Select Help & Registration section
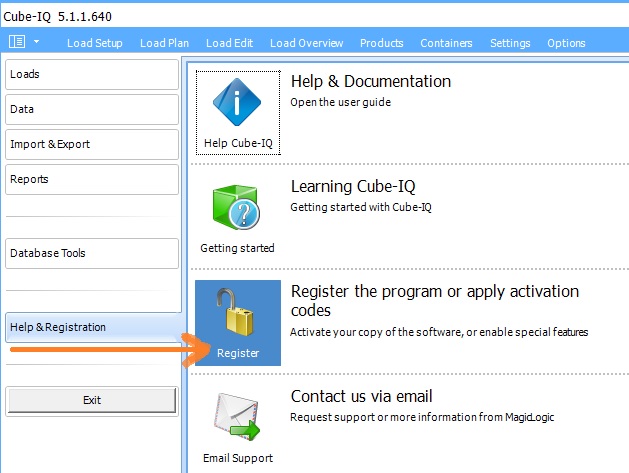Image resolution: width=629 pixels, height=473 pixels. 92,327
